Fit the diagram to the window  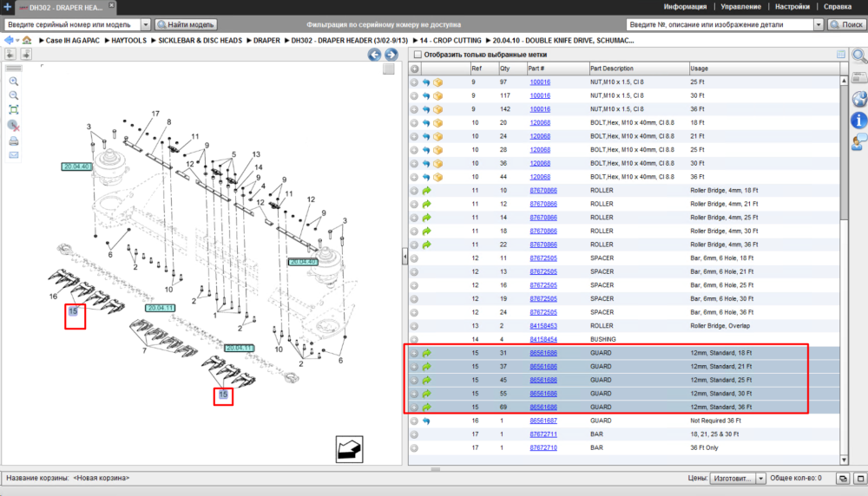[x=14, y=110]
